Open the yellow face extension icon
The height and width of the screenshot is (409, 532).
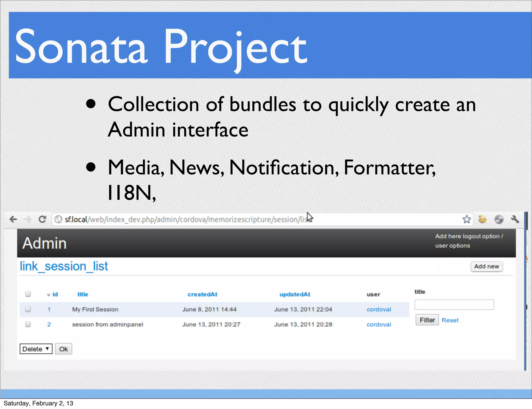(x=482, y=219)
